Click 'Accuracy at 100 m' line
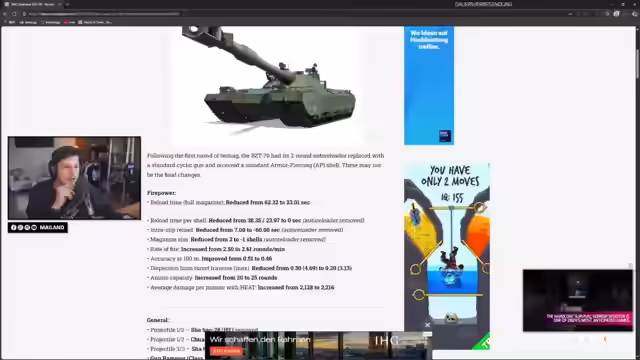Image resolution: width=640 pixels, height=360 pixels. coord(209,259)
